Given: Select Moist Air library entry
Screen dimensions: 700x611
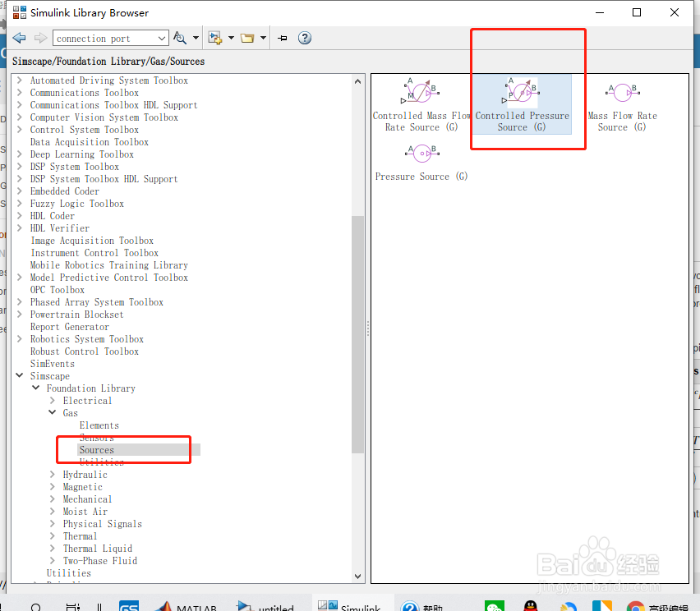Looking at the screenshot, I should pos(85,512).
